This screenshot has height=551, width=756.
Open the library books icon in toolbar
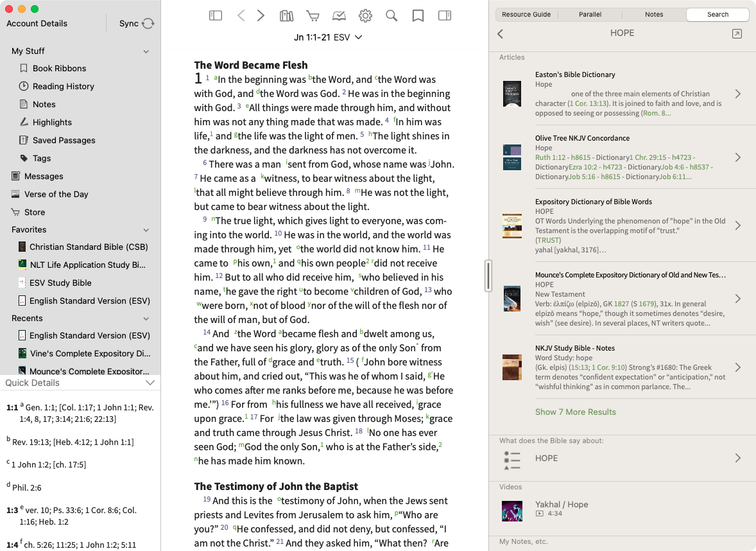[x=286, y=16]
